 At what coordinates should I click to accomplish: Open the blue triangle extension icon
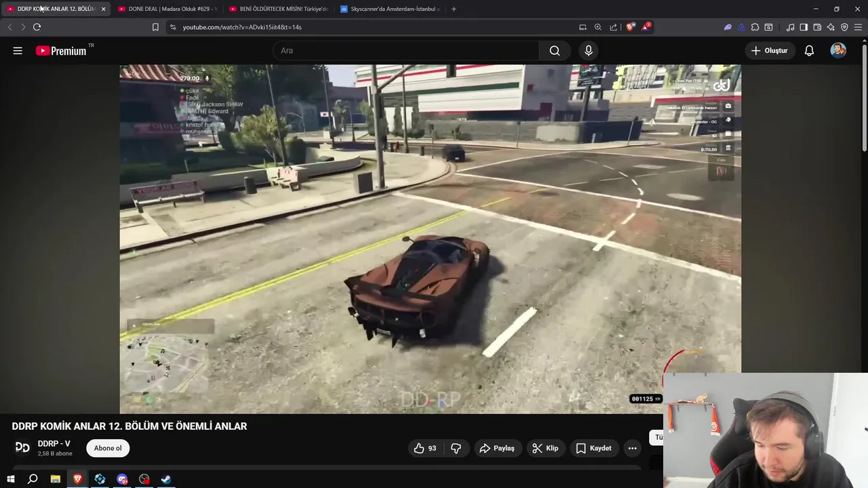(x=741, y=27)
